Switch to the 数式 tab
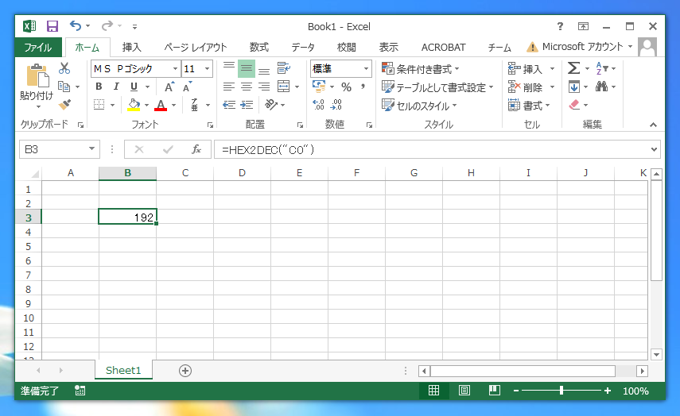Screen dimensions: 680x416 click(259, 47)
